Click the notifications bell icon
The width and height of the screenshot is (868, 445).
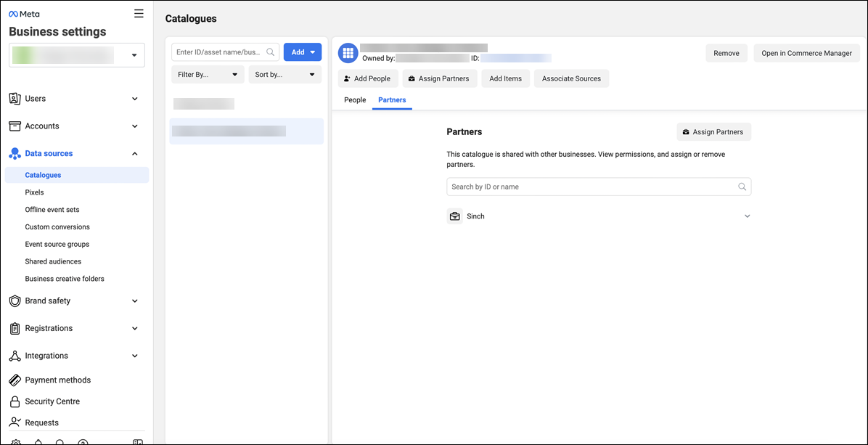38,441
